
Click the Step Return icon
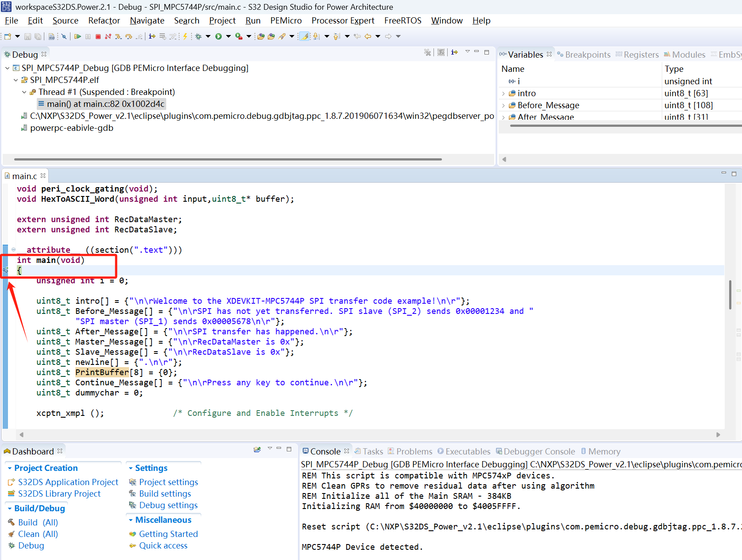pos(139,36)
